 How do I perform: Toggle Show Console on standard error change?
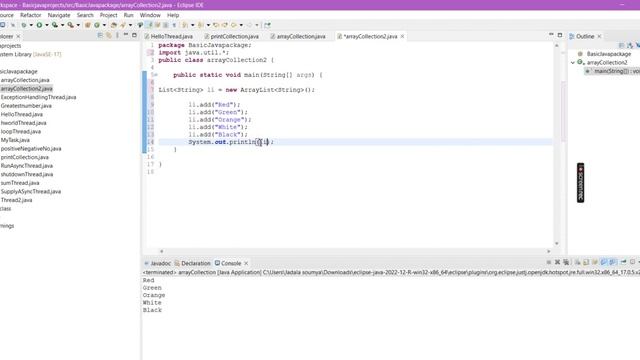tap(613, 262)
